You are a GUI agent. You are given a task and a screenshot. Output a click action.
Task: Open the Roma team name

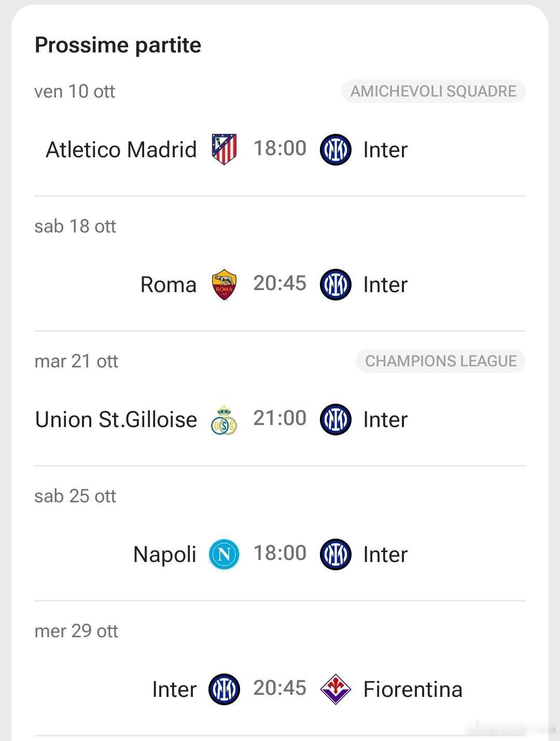[169, 284]
